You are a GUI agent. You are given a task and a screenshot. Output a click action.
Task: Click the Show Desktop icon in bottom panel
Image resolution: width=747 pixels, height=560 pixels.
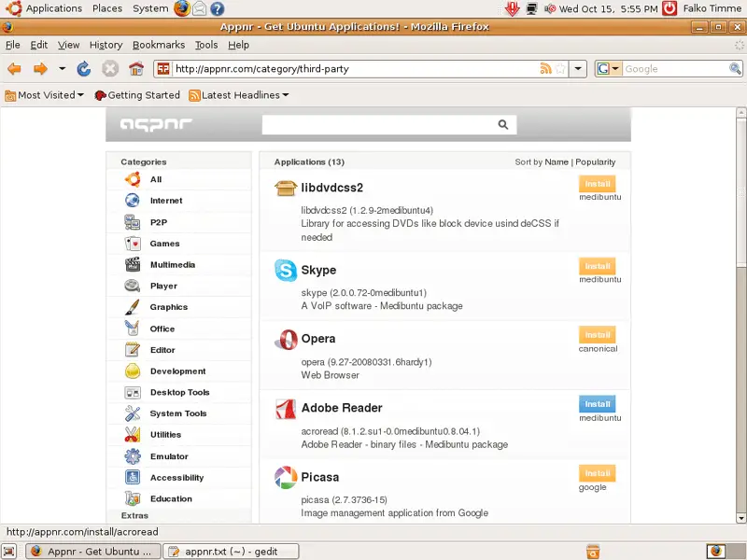tap(9, 552)
